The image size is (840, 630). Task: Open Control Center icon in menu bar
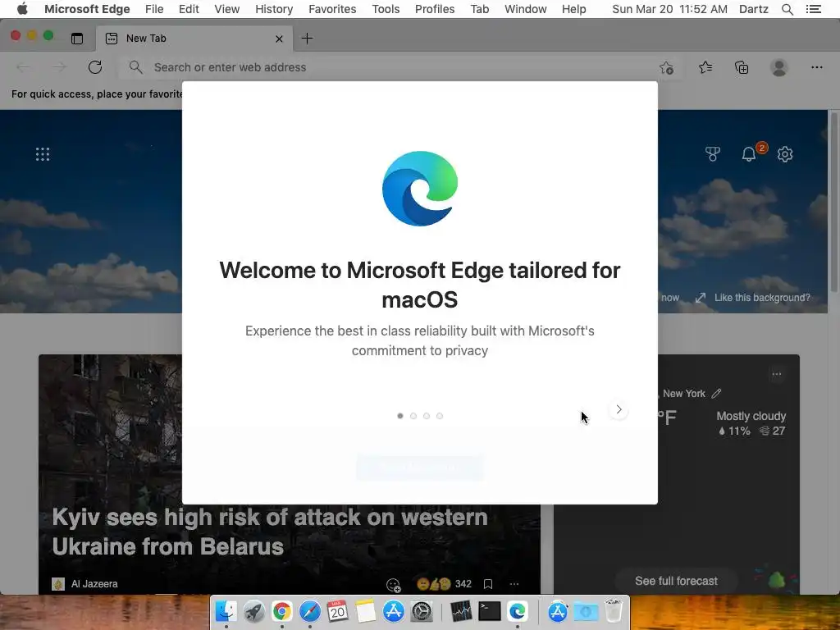tap(813, 9)
